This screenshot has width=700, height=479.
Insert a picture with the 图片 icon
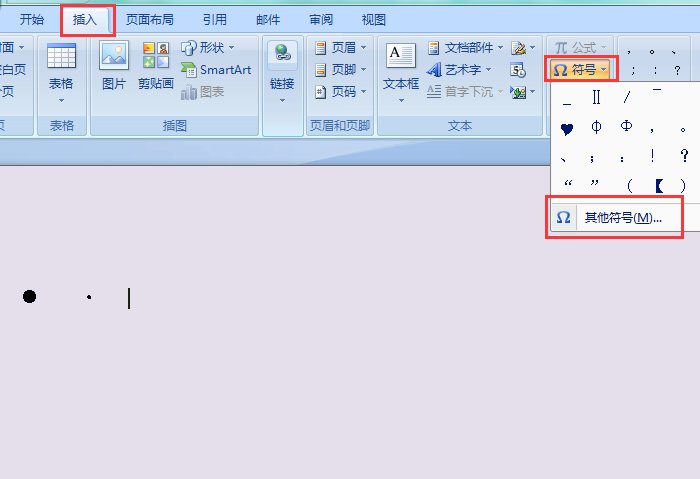tap(114, 65)
